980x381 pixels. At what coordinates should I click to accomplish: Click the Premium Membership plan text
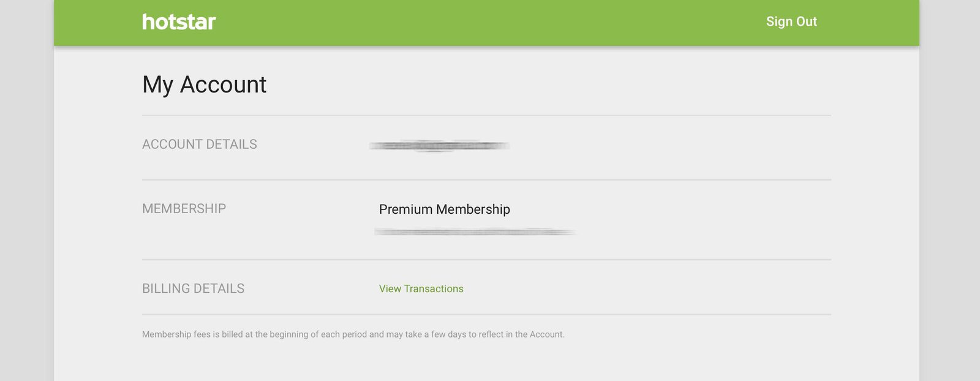(x=444, y=209)
